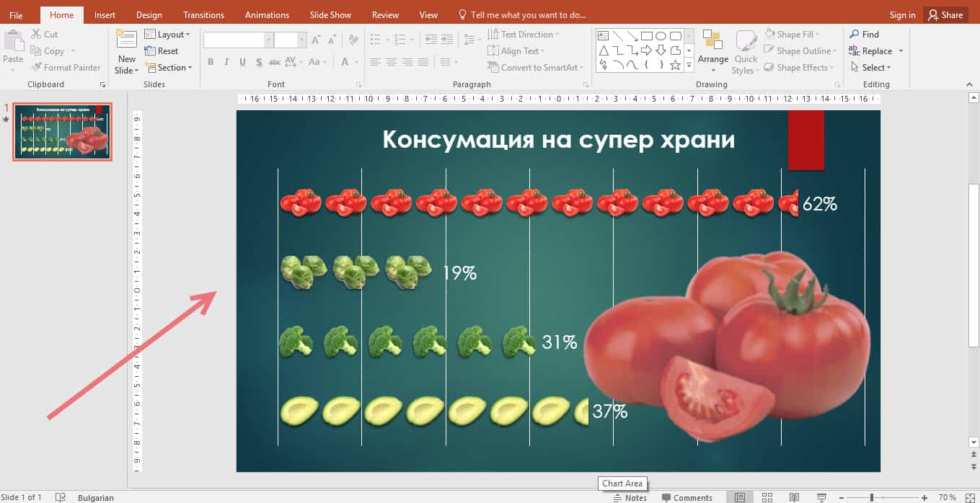The image size is (980, 503).
Task: Open the Comments pane
Action: coord(686,497)
